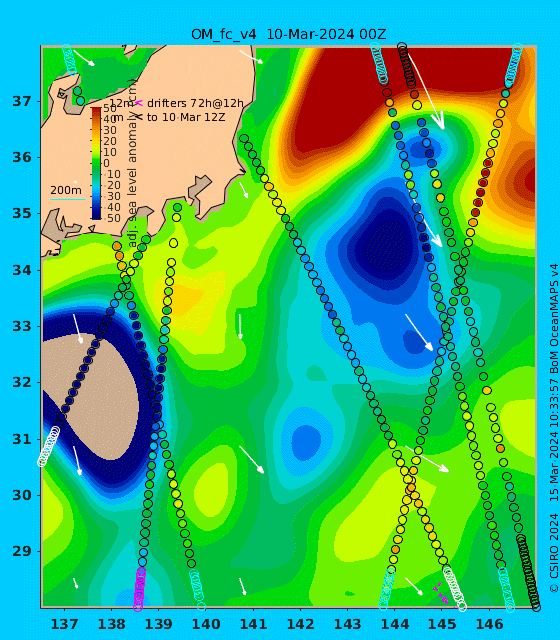560x640 pixels.
Task: Click the latitude label 31
Action: pos(22,439)
